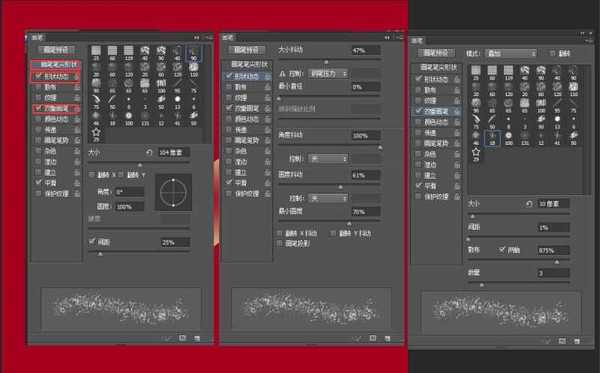600x373 pixels.
Task: Click the brush angle roundness circle widget
Action: coord(173,192)
